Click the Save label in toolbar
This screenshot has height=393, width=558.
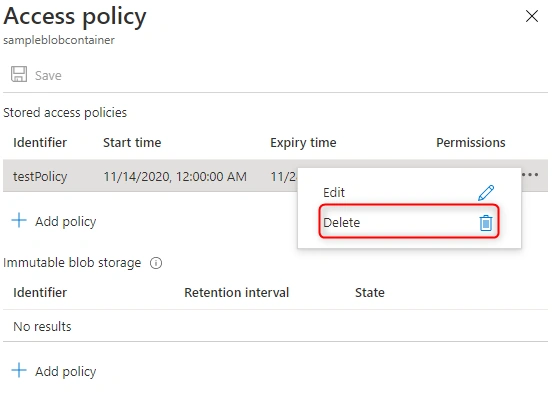(48, 75)
